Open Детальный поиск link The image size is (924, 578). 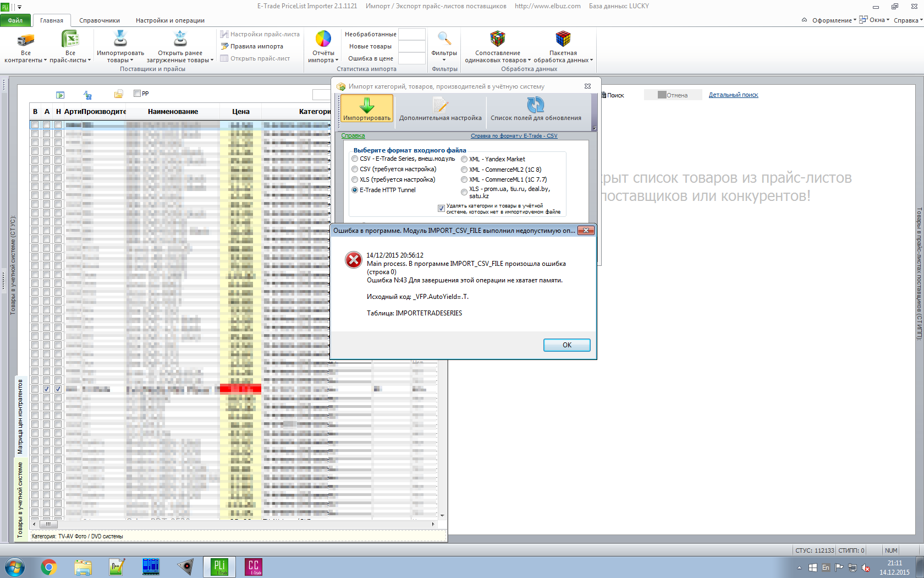733,95
